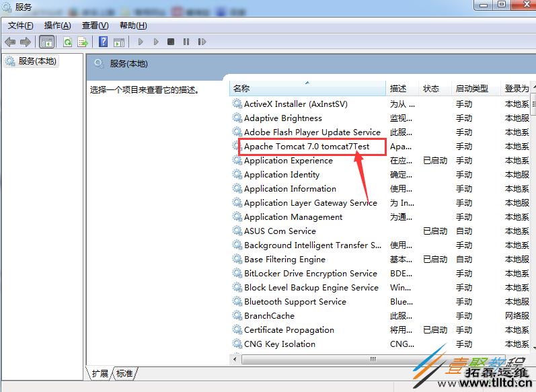The image size is (536, 392).
Task: Switch to the 扩展 tab
Action: point(100,373)
